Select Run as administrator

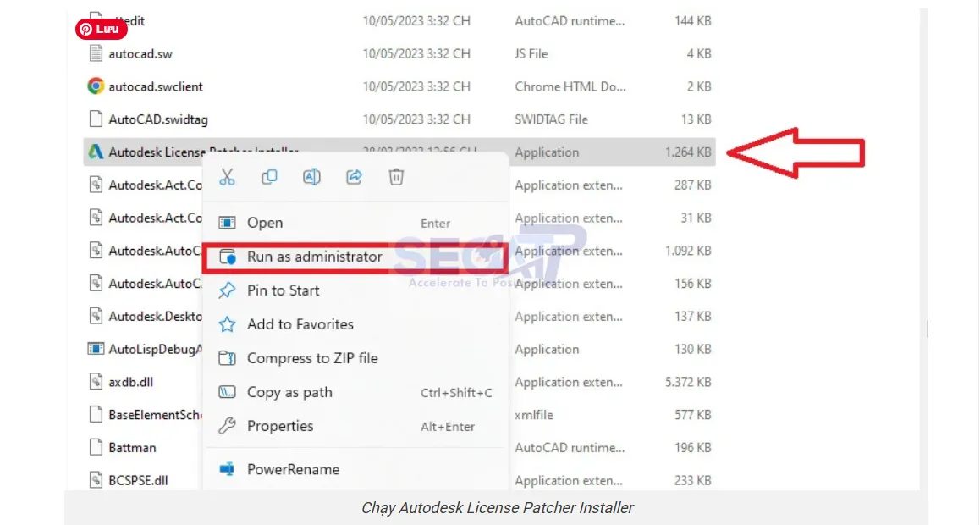[355, 257]
